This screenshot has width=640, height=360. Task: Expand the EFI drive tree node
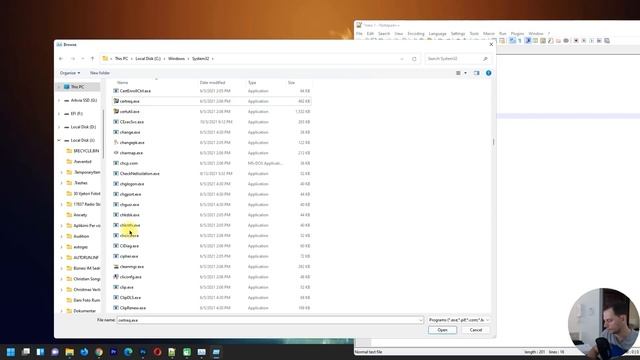point(59,114)
